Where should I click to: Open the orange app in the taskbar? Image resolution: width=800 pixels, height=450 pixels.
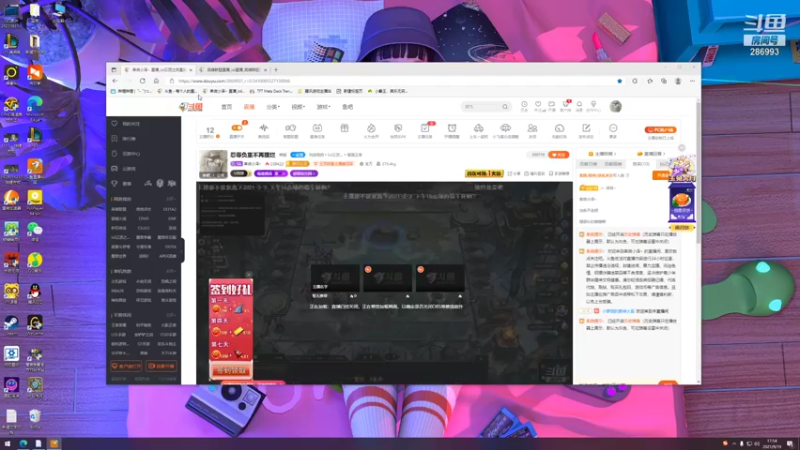click(54, 443)
